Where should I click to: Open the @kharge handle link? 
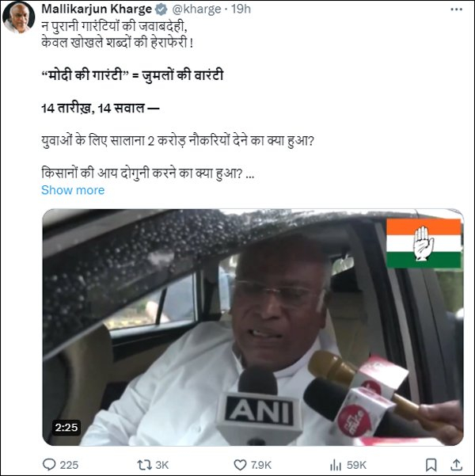point(196,10)
